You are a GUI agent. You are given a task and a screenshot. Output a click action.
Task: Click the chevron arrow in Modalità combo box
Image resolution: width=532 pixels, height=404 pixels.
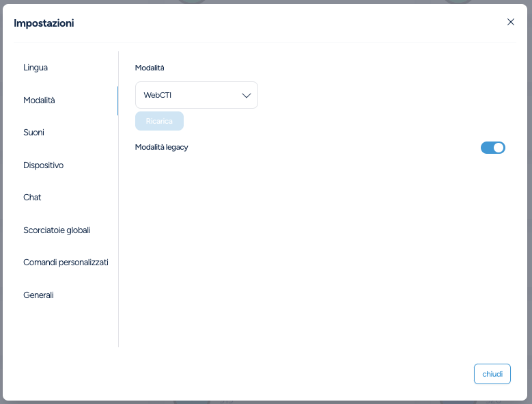(247, 95)
